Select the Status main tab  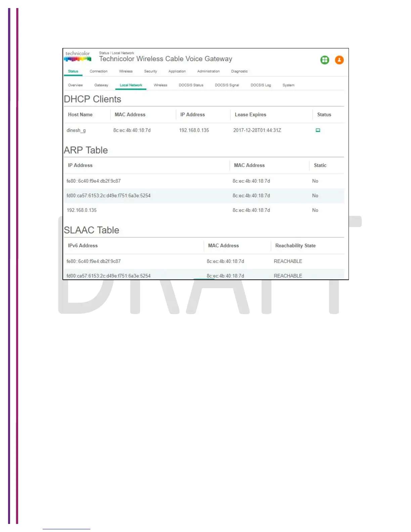click(73, 71)
